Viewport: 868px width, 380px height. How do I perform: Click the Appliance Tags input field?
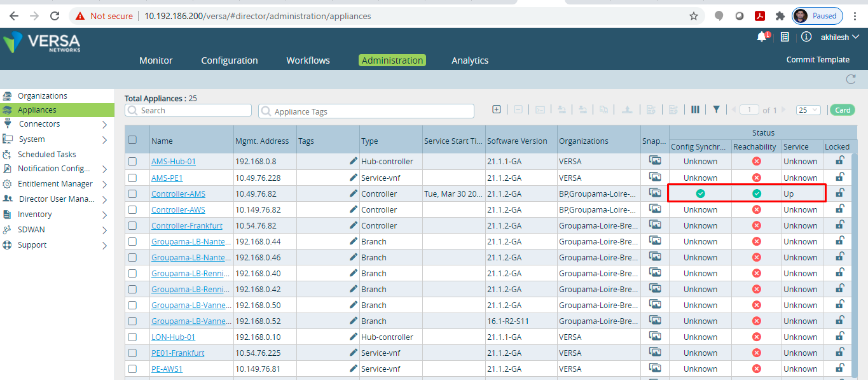click(x=366, y=111)
